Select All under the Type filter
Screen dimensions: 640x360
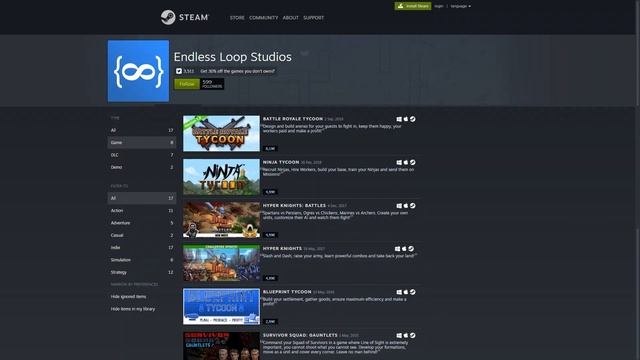point(142,130)
